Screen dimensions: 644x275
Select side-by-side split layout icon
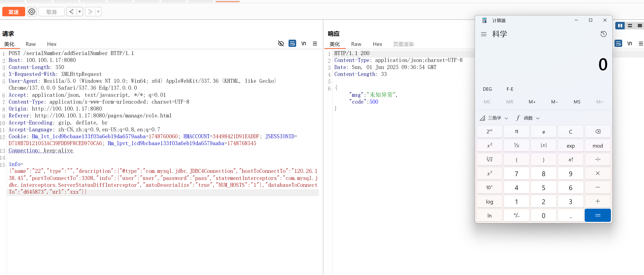coord(620,26)
